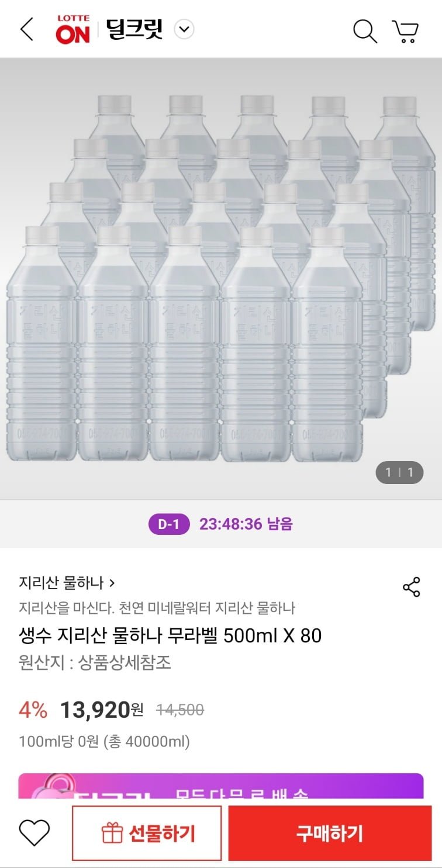Tap the 딜크릿 header title
This screenshot has height=868, width=442.
[x=134, y=29]
